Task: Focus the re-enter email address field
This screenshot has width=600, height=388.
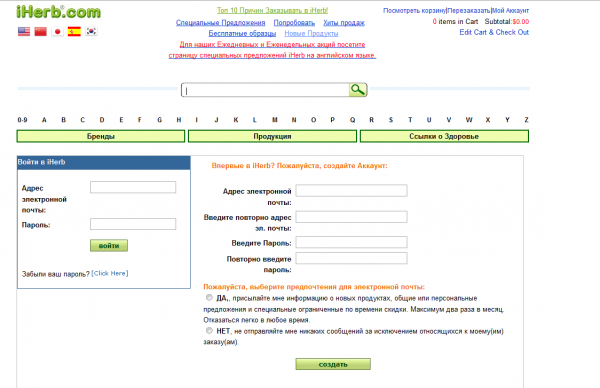Action: (351, 217)
